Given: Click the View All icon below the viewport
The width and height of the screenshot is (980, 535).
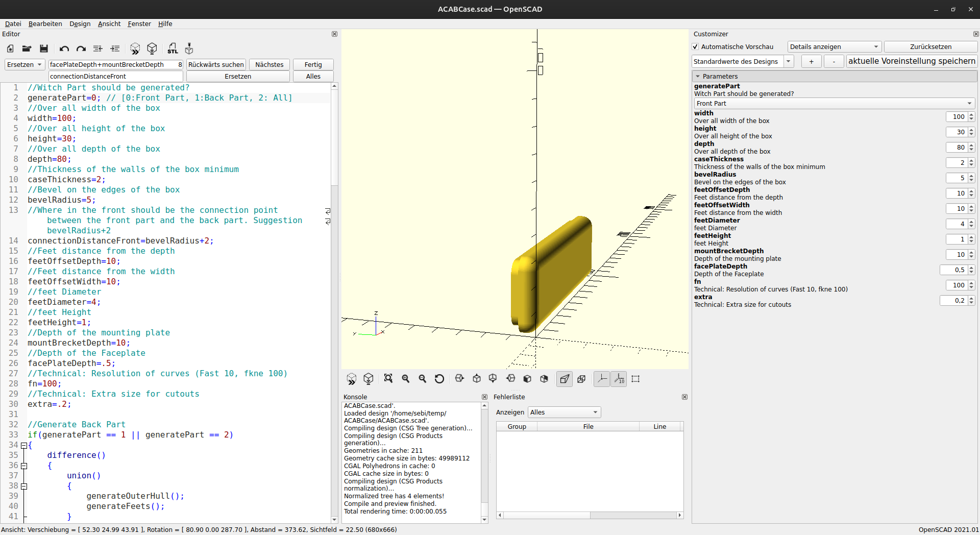Looking at the screenshot, I should (x=388, y=379).
